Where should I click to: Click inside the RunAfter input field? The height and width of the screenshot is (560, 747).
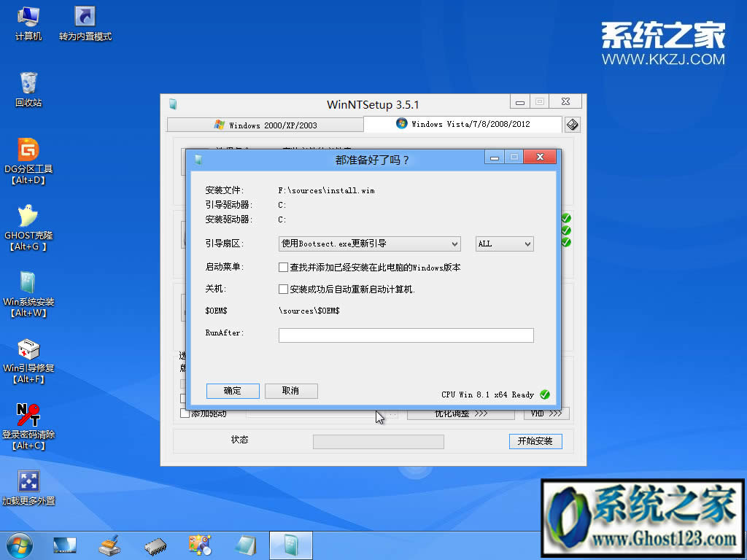pos(406,335)
